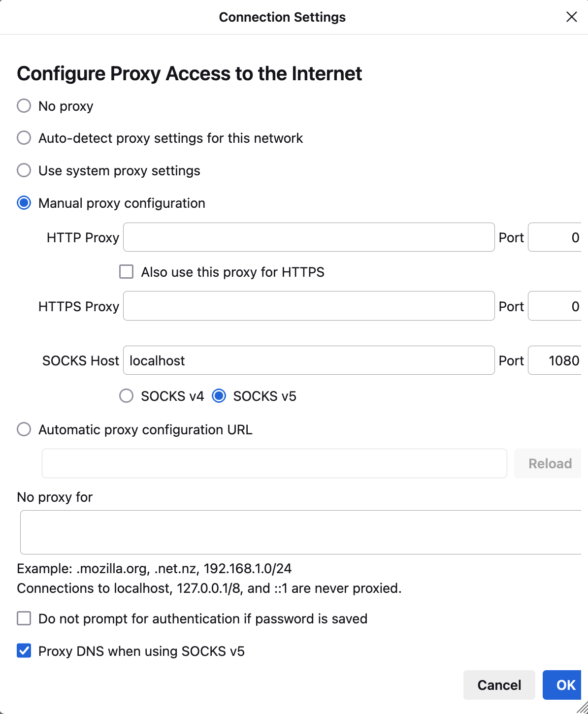Image resolution: width=588 pixels, height=714 pixels.
Task: Close the Connection Settings dialog
Action: click(571, 17)
